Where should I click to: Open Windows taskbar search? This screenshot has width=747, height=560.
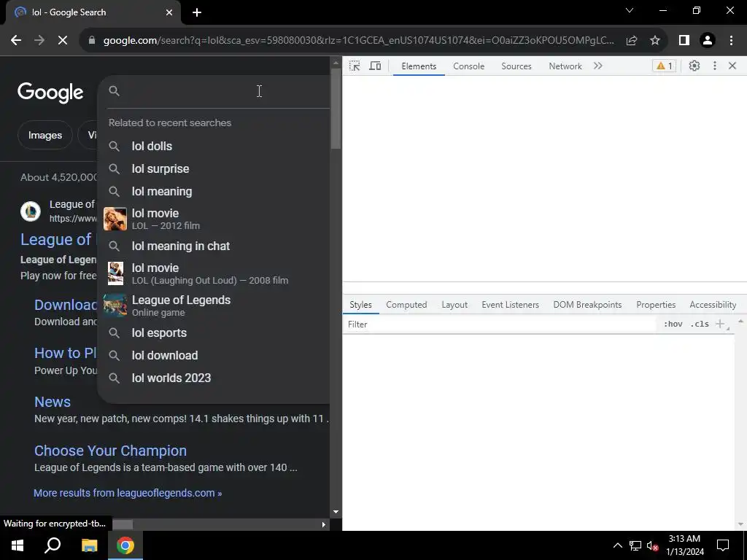tap(53, 545)
